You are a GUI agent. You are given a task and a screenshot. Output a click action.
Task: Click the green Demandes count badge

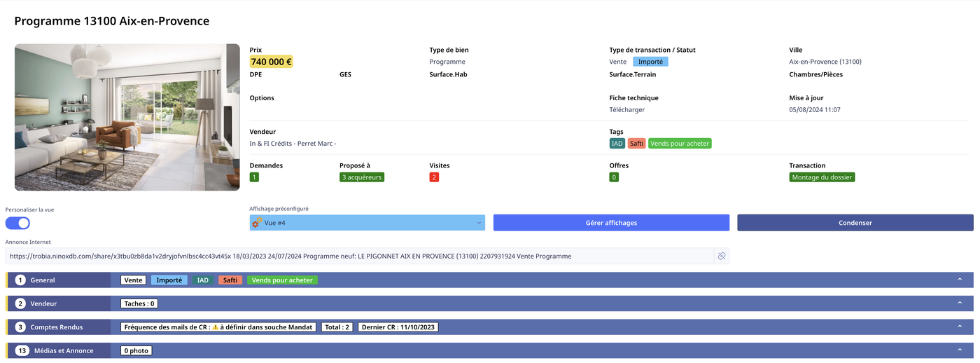(x=254, y=177)
